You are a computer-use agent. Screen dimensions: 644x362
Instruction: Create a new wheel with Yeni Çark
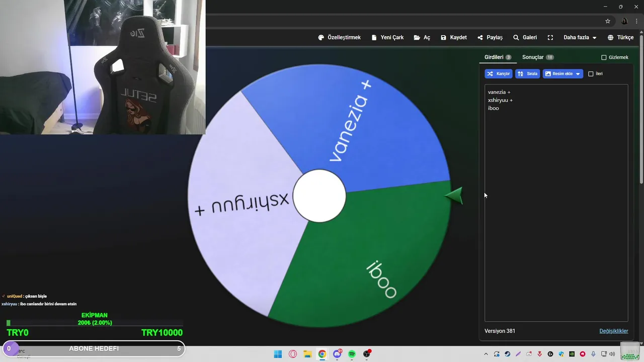[x=387, y=38]
